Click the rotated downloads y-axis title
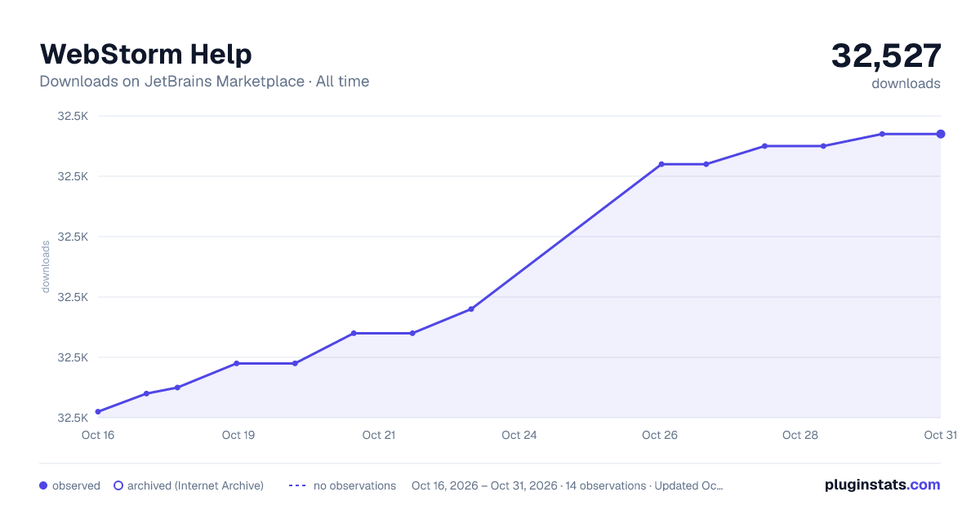Viewport: 980px width, 514px height. [46, 267]
